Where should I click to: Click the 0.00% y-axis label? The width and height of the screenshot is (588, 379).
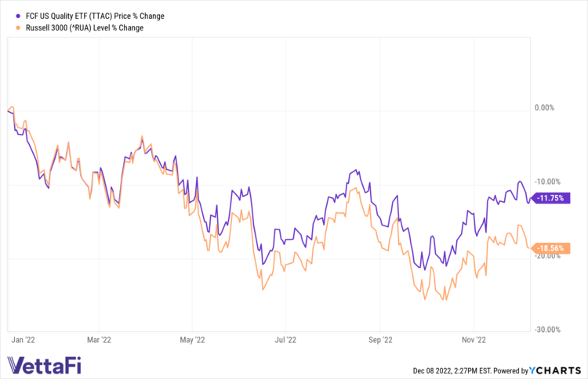(x=545, y=109)
